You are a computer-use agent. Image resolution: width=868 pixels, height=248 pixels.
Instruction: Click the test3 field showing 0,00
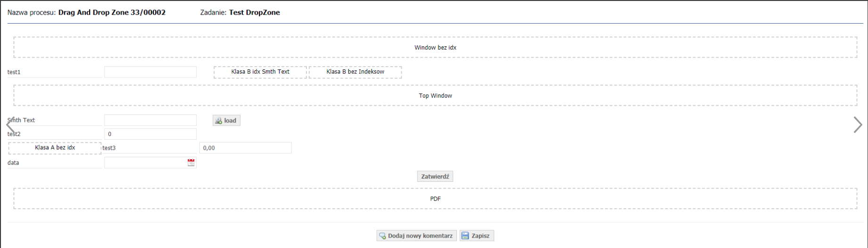point(246,148)
